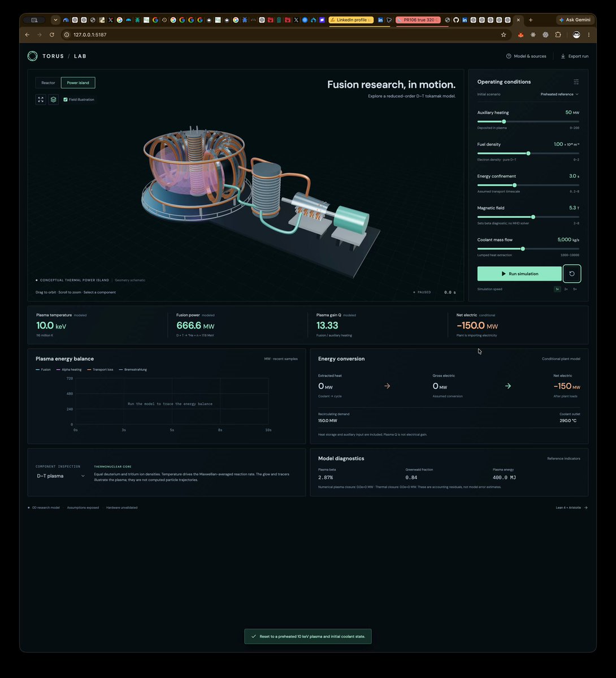This screenshot has height=678, width=616.
Task: Click the address bar URL 127.0.0.1:5187
Action: point(90,34)
